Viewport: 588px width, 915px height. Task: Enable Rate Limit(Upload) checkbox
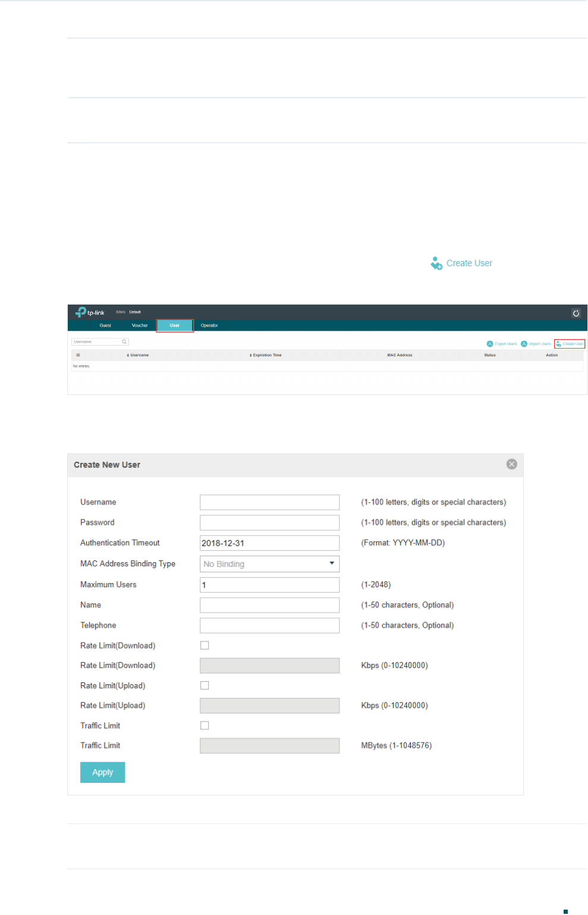tap(205, 685)
